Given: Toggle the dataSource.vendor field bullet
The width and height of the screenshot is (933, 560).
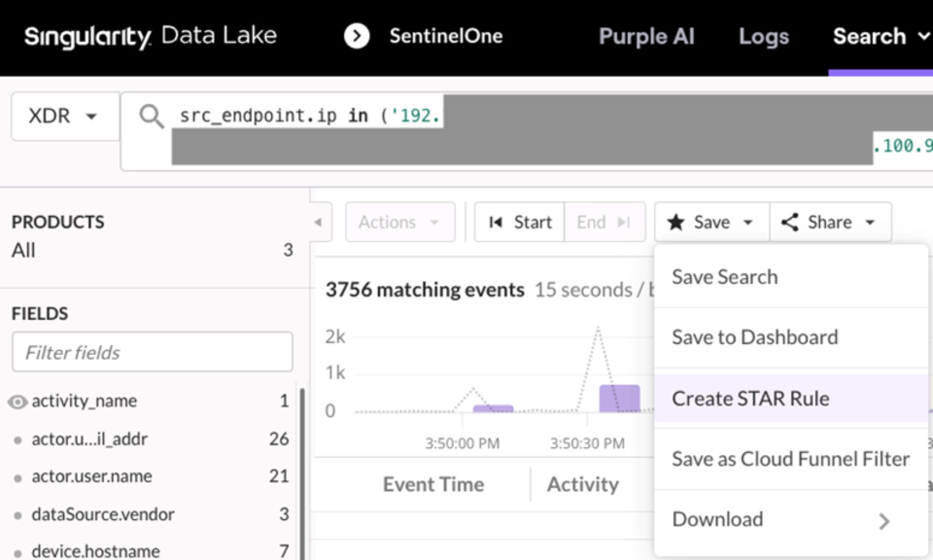Looking at the screenshot, I should pyautogui.click(x=17, y=516).
